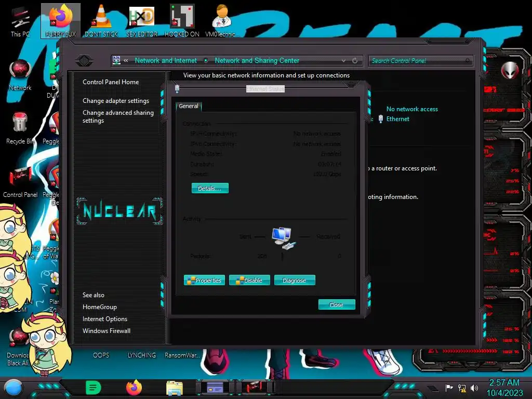Click the breadcrumb overflow chevron
The width and height of the screenshot is (532, 399).
coord(126,61)
